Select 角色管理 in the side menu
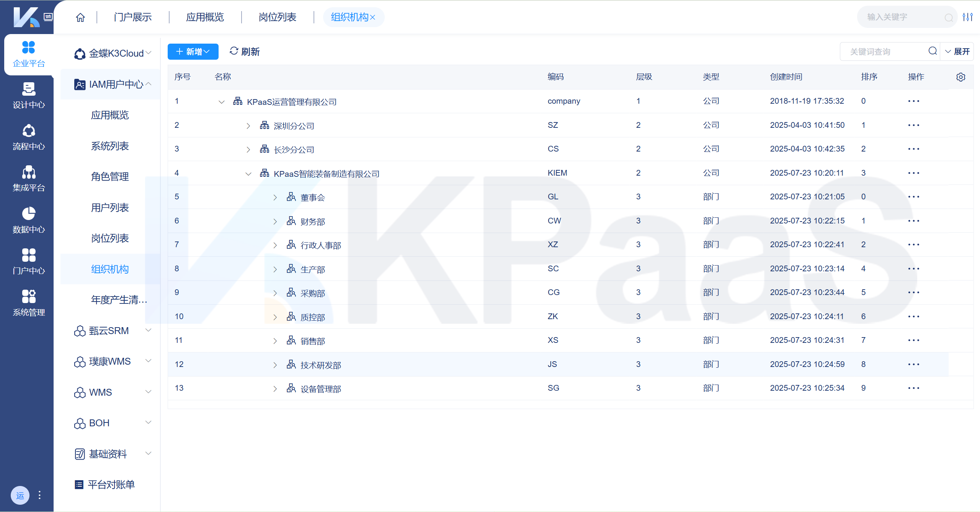 (x=110, y=177)
